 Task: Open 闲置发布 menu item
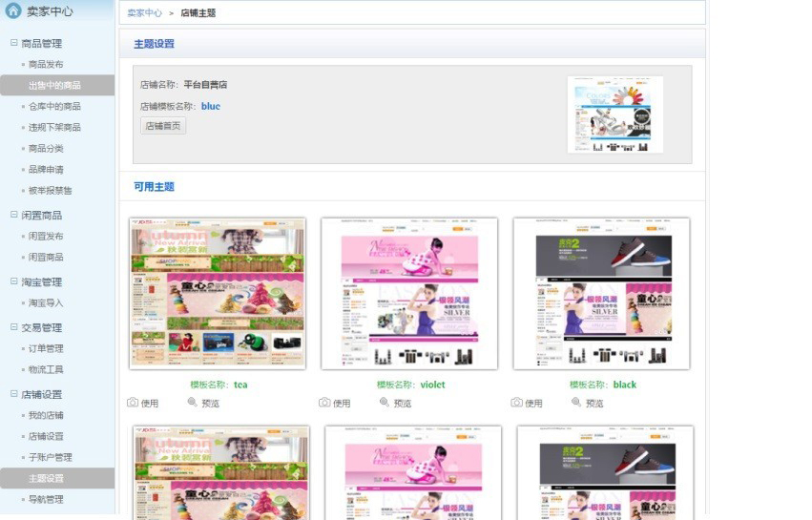46,237
